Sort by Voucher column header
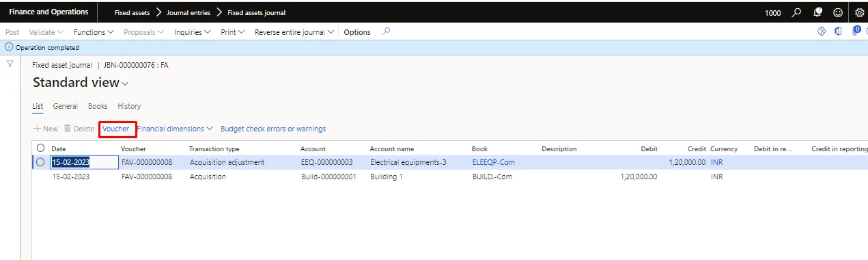The width and height of the screenshot is (868, 260). click(133, 148)
